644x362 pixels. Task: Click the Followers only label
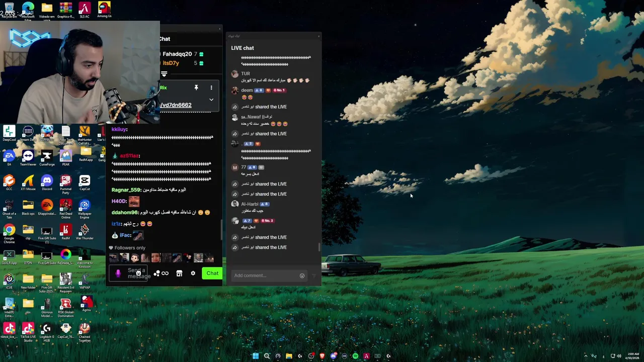pyautogui.click(x=129, y=248)
